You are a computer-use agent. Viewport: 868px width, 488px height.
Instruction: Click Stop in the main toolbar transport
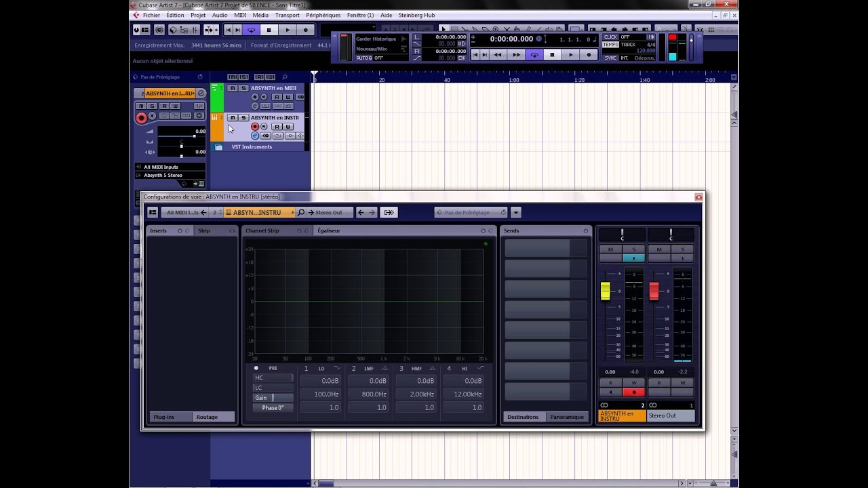pos(269,30)
